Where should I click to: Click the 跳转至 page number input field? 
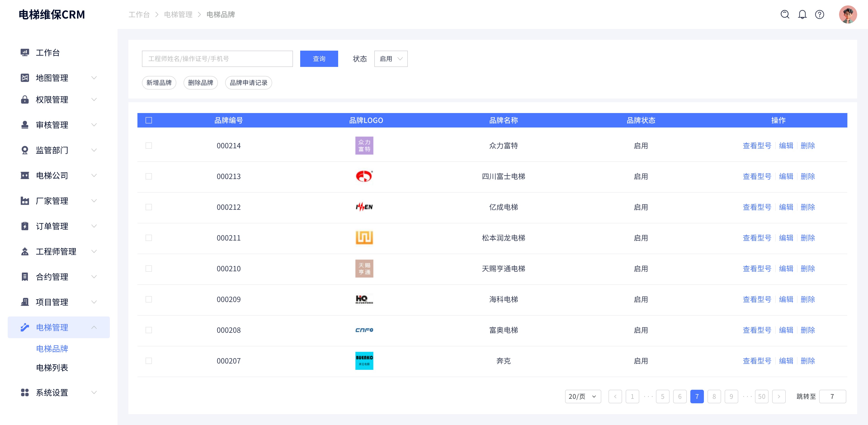click(x=833, y=396)
